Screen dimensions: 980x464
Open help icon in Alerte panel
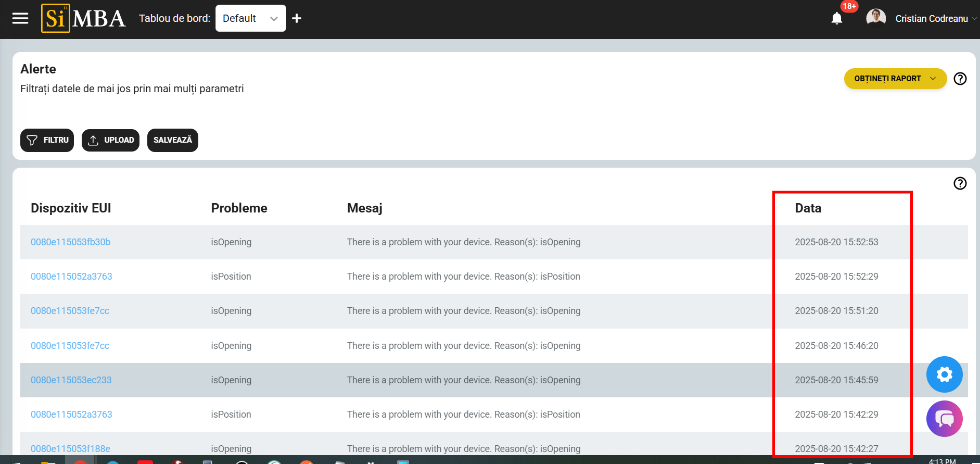[960, 79]
